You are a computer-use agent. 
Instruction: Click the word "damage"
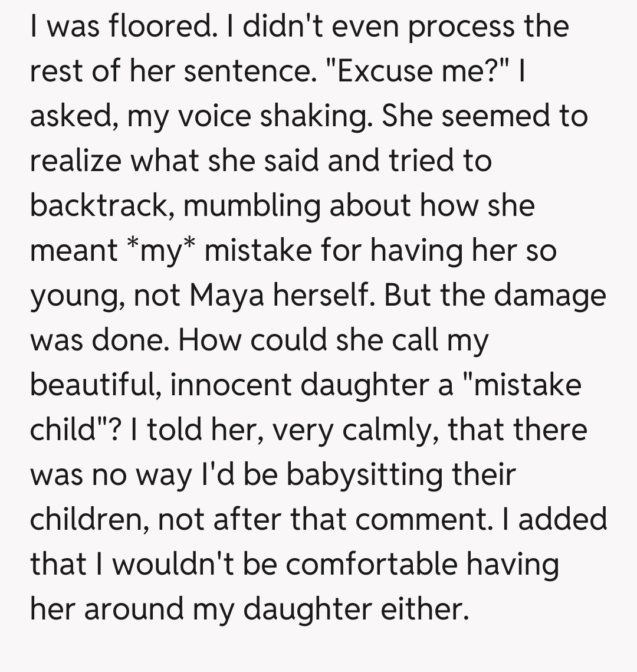click(x=550, y=296)
